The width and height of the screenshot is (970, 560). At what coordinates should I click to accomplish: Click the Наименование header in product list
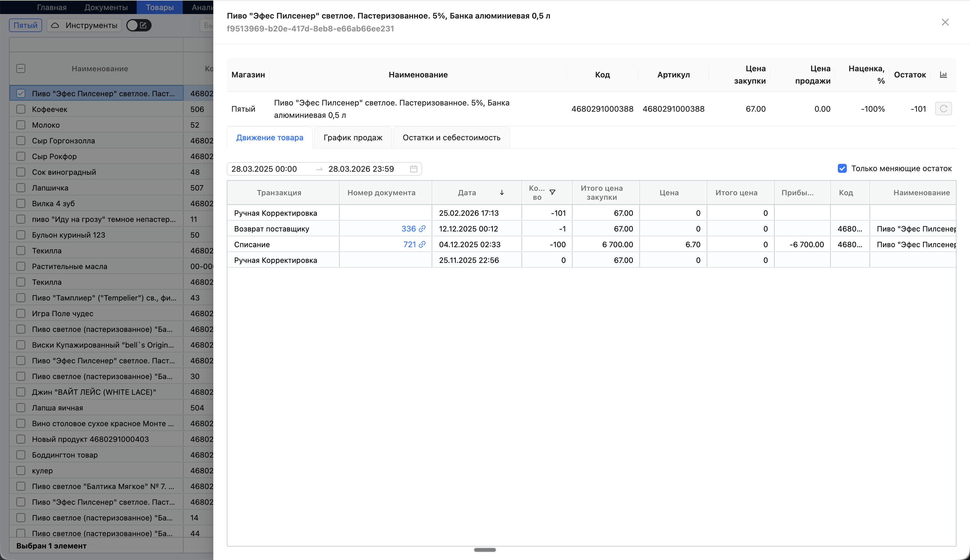(x=100, y=68)
